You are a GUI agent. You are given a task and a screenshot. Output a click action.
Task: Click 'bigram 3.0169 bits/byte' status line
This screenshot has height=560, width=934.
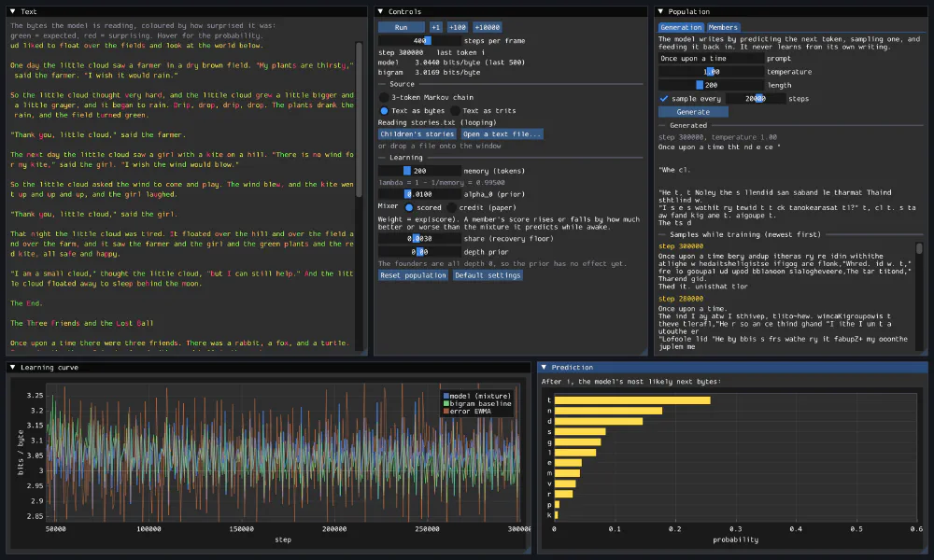point(429,73)
